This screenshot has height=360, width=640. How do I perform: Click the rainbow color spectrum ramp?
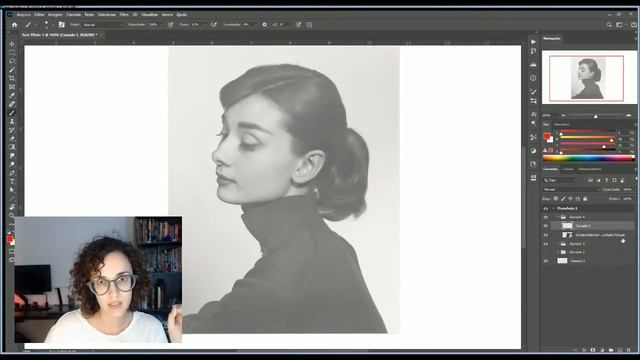point(588,158)
